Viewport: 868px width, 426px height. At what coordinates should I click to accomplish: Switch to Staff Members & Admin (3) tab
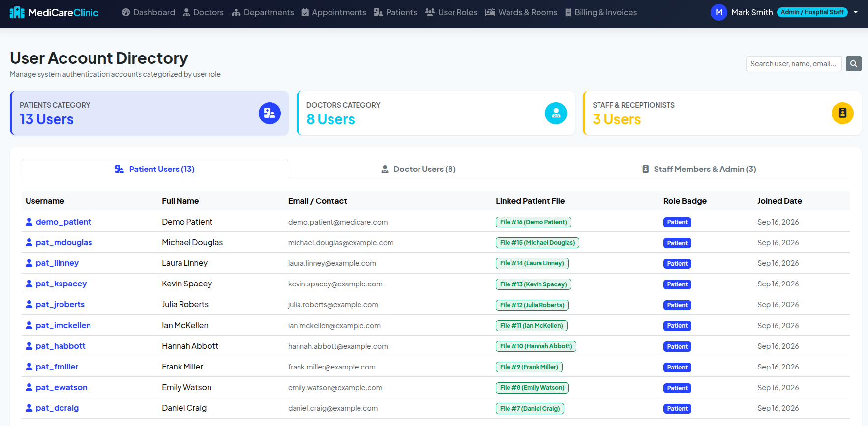click(699, 169)
